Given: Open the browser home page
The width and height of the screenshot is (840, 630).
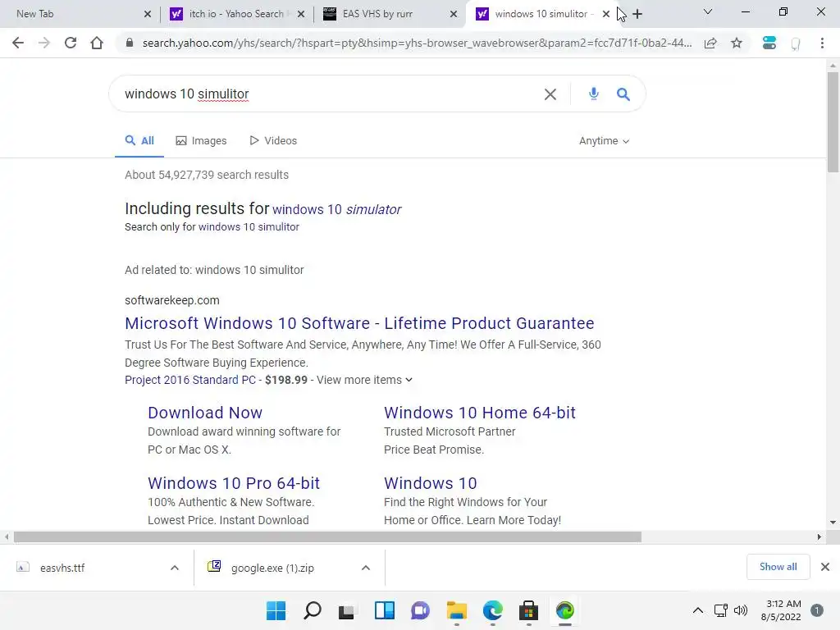Looking at the screenshot, I should click(x=97, y=43).
